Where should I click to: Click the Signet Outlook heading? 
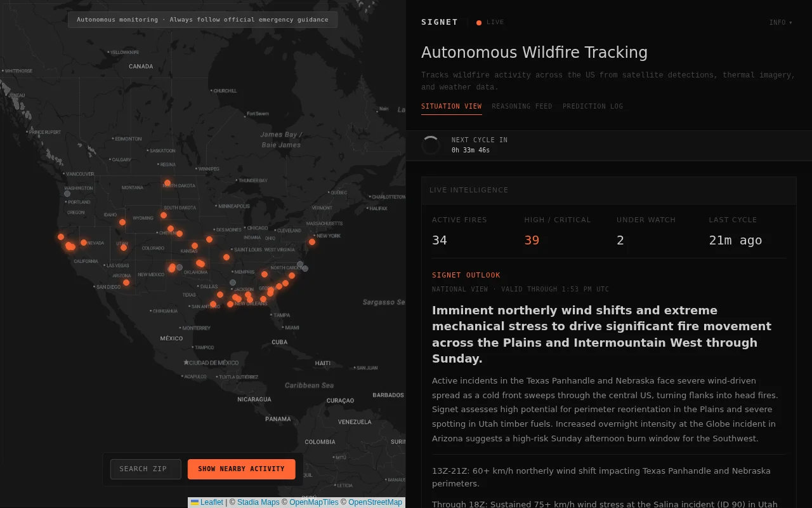[x=466, y=276]
